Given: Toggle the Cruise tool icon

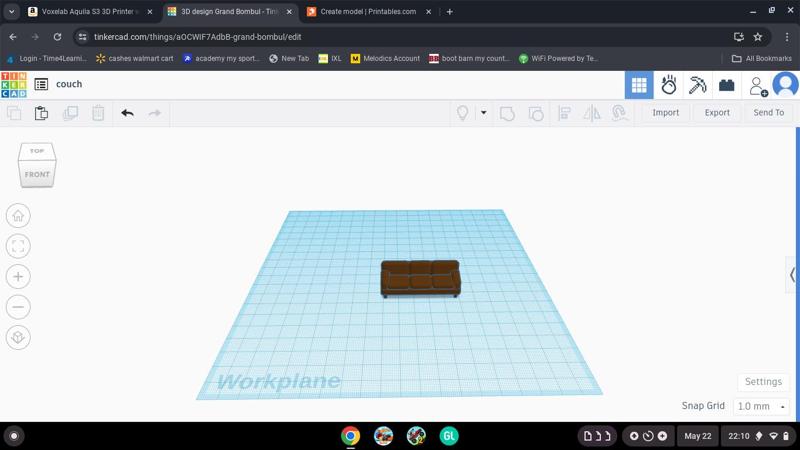Looking at the screenshot, I should [619, 113].
